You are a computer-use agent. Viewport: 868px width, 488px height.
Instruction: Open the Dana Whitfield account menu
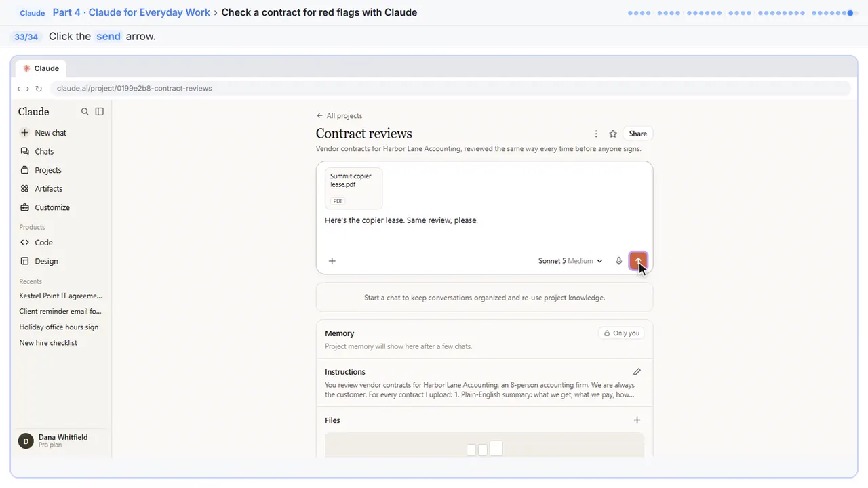pos(61,441)
